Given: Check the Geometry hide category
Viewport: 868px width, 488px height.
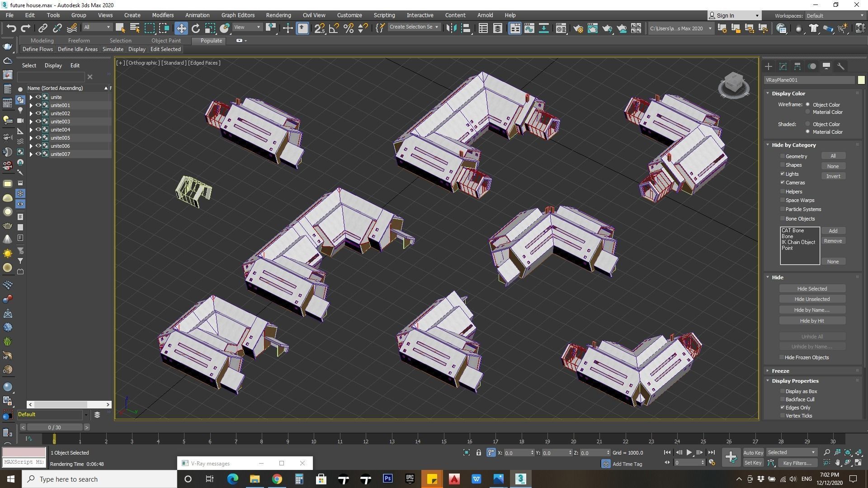Looking at the screenshot, I should point(783,156).
